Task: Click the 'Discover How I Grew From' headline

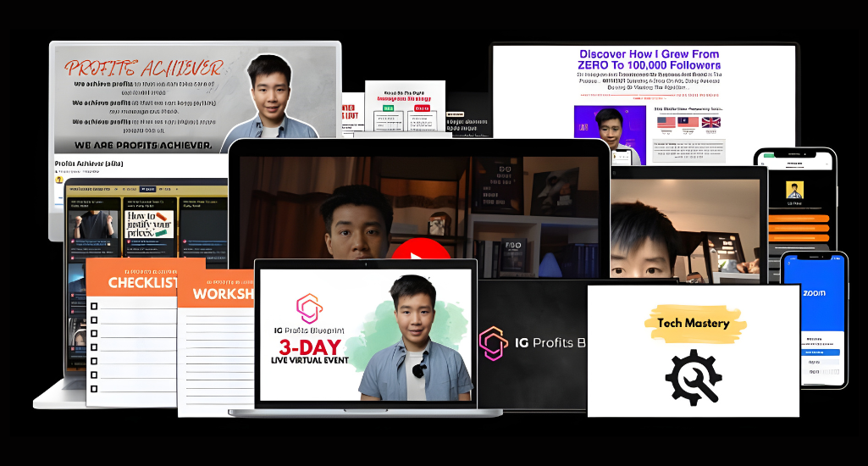Action: 649,53
